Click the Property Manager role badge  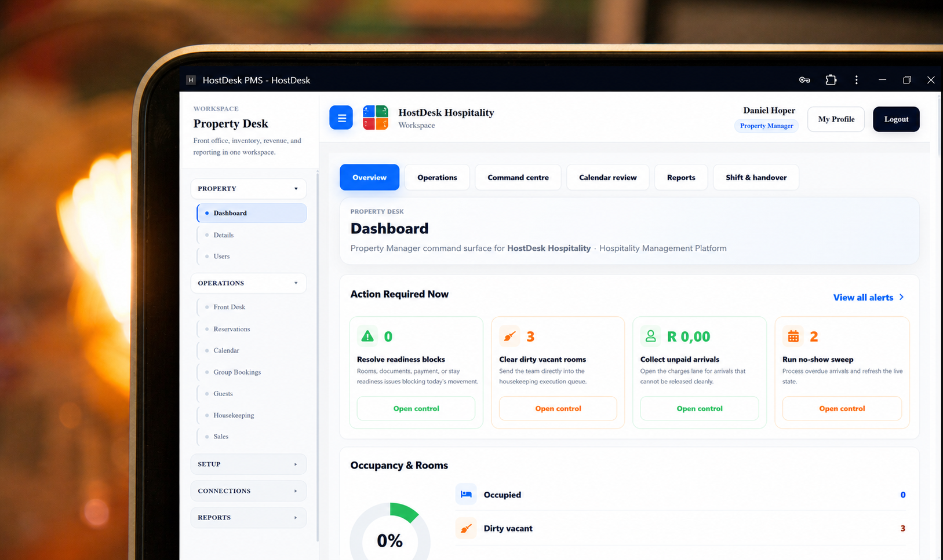point(766,126)
